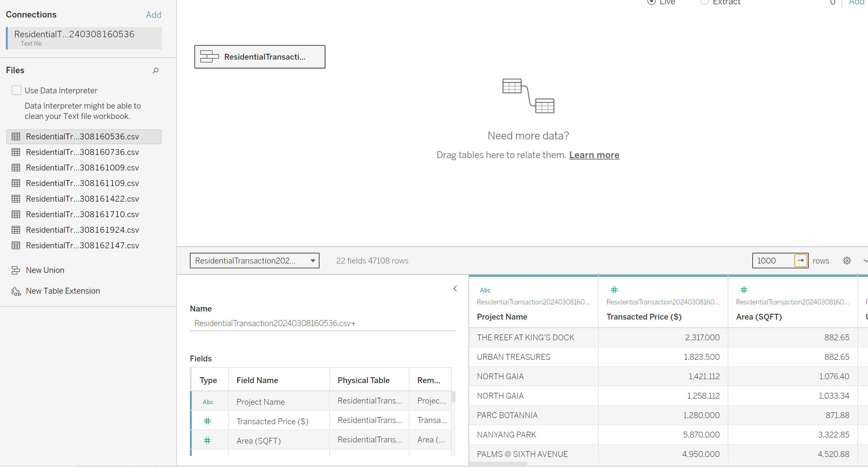The height and width of the screenshot is (467, 868).
Task: Click the New Union icon
Action: (x=16, y=270)
